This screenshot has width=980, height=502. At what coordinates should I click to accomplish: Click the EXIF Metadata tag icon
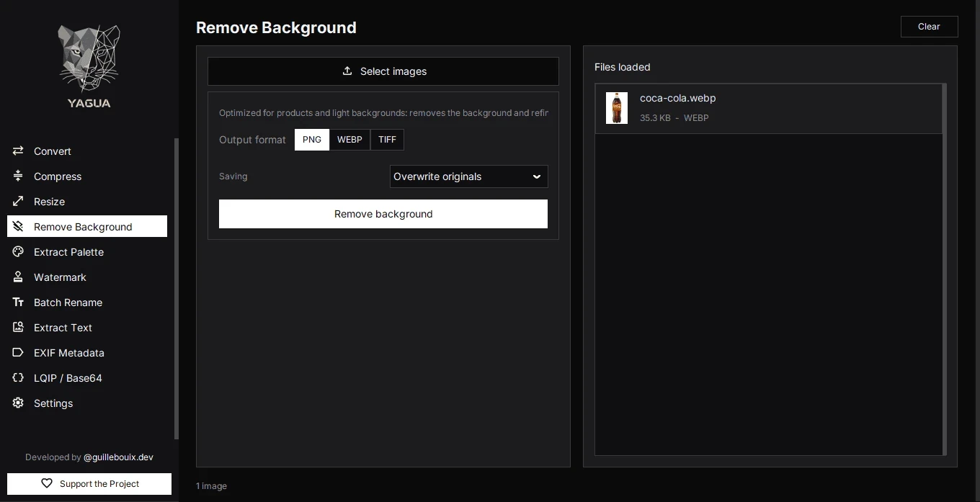[x=18, y=353]
